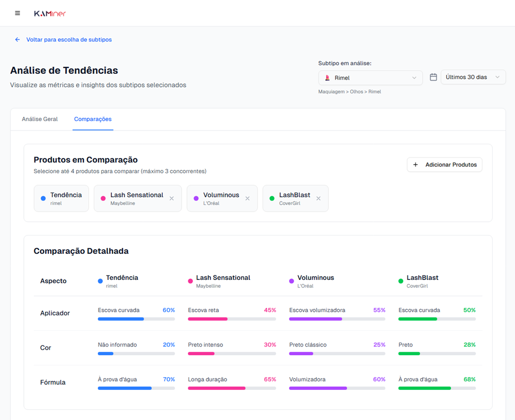Click the calendar icon beside date range
Image resolution: width=515 pixels, height=420 pixels.
click(x=433, y=77)
